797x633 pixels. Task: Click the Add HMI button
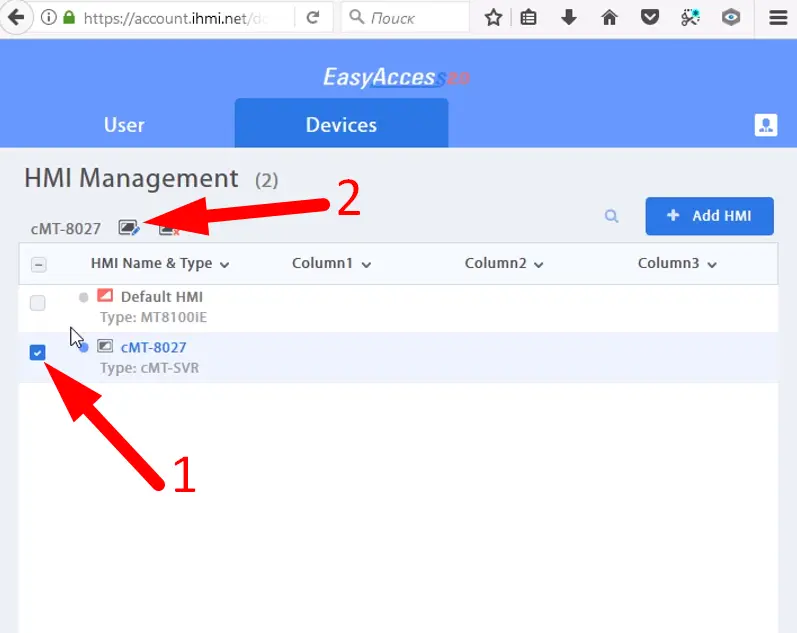tap(710, 216)
